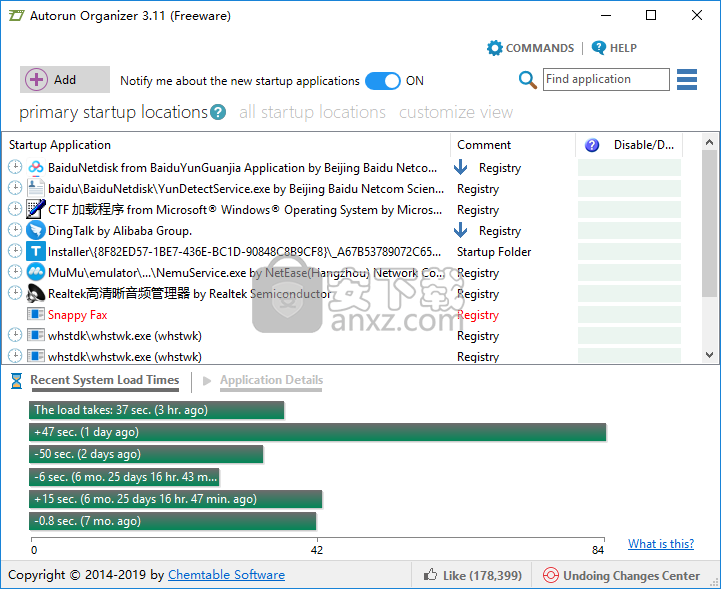Open the customize view tab
Image resolution: width=721 pixels, height=589 pixels.
coord(456,113)
